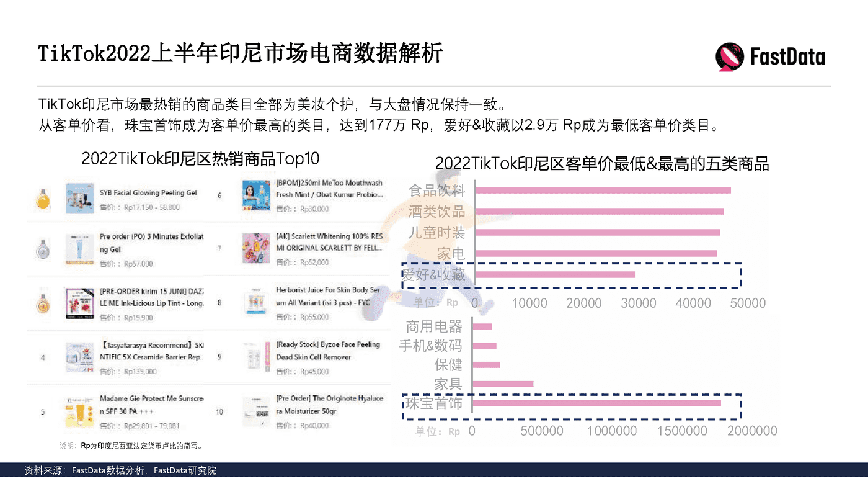868x489 pixels.
Task: Select '[Ready Stock] Byzoe Face Peeling' product name
Action: click(x=328, y=351)
